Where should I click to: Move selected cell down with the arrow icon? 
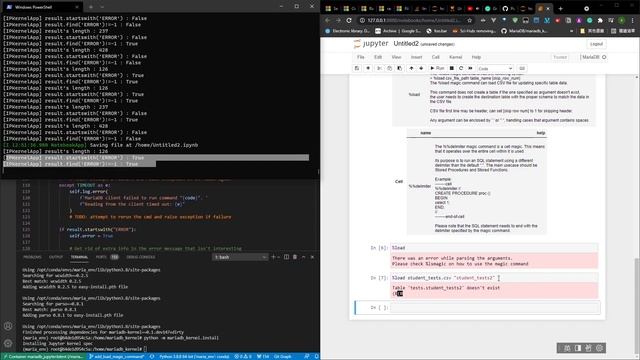click(421, 68)
